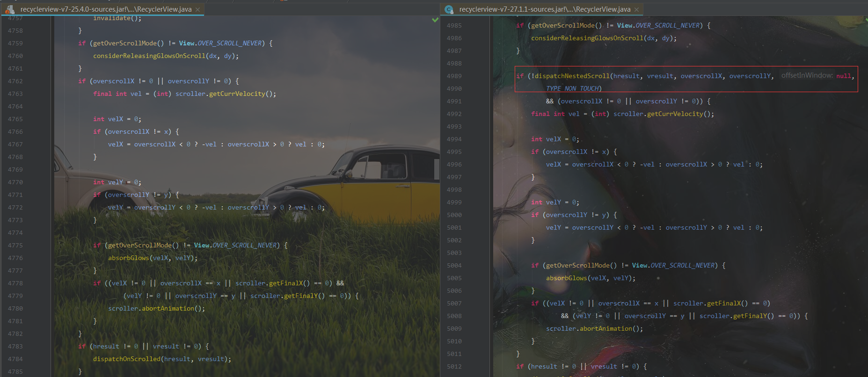This screenshot has height=377, width=868.
Task: Click vresult on line 5012
Action: (604, 366)
